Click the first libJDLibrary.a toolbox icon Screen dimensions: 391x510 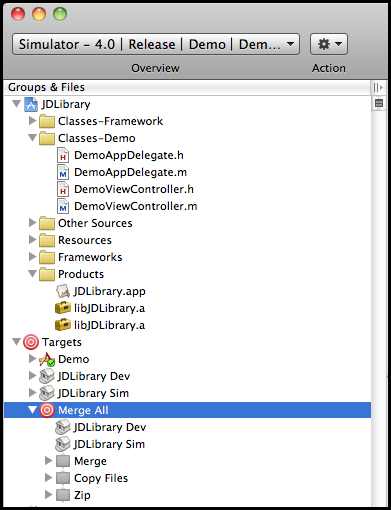63,308
